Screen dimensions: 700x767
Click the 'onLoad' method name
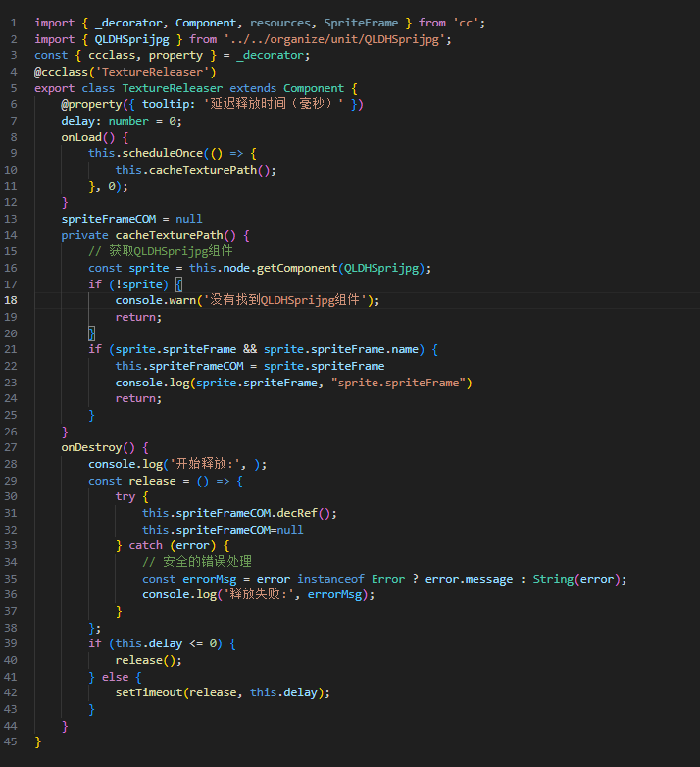pyautogui.click(x=81, y=137)
